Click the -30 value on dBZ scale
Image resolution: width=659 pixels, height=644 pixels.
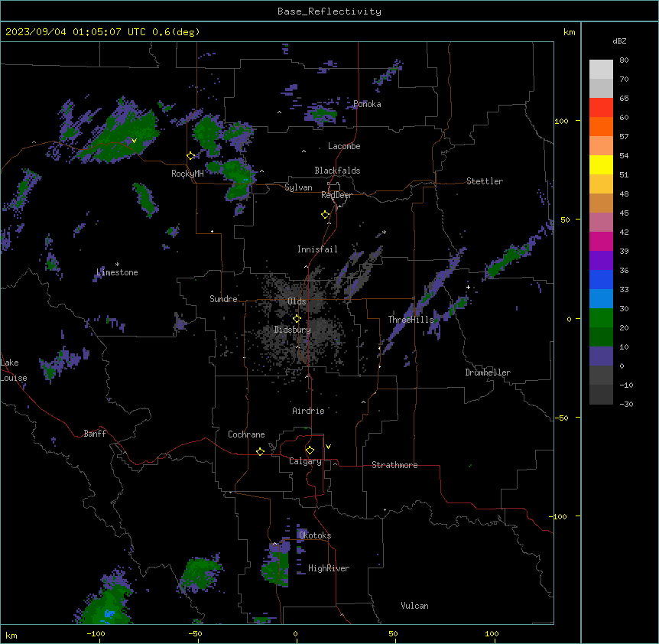pyautogui.click(x=626, y=404)
